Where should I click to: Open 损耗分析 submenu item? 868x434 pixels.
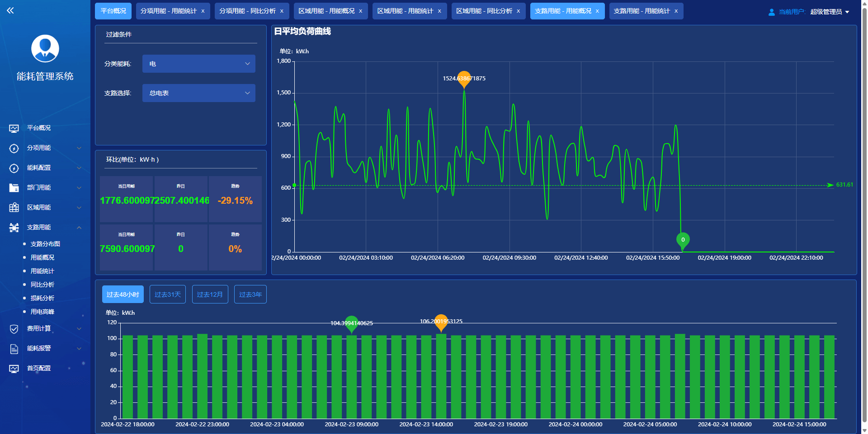(42, 298)
